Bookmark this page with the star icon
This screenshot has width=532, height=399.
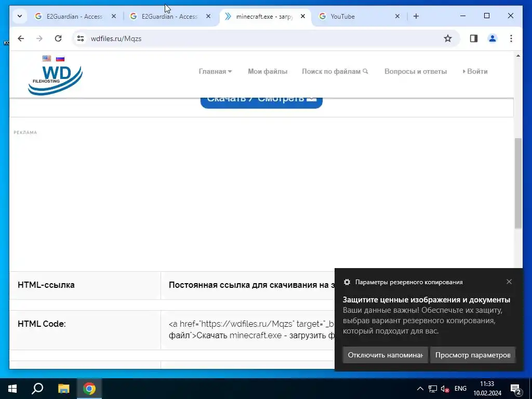pyautogui.click(x=448, y=38)
